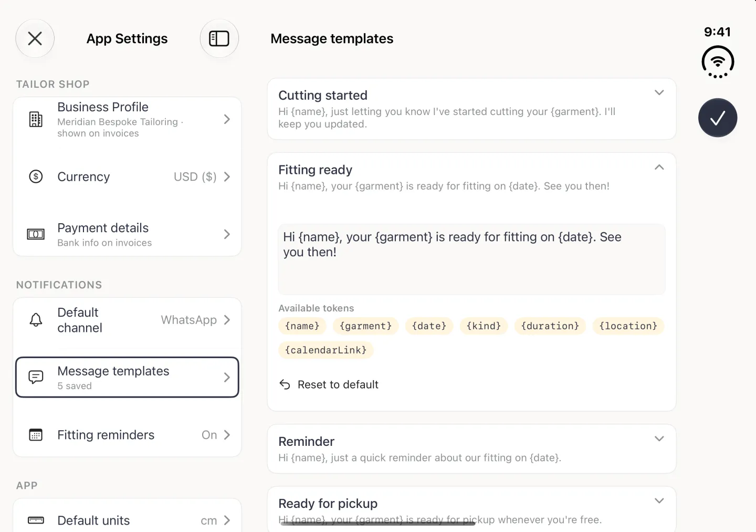Open Payment details via its chevron
Screen dimensions: 756x532
(227, 234)
